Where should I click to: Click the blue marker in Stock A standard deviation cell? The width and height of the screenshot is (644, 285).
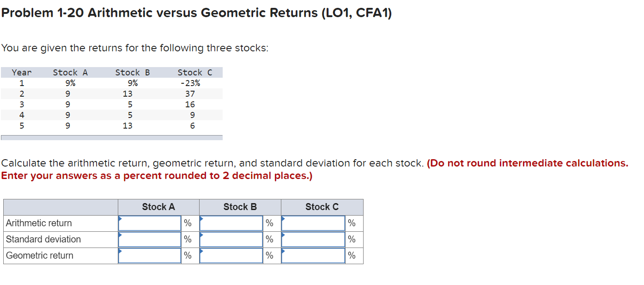[x=120, y=236]
